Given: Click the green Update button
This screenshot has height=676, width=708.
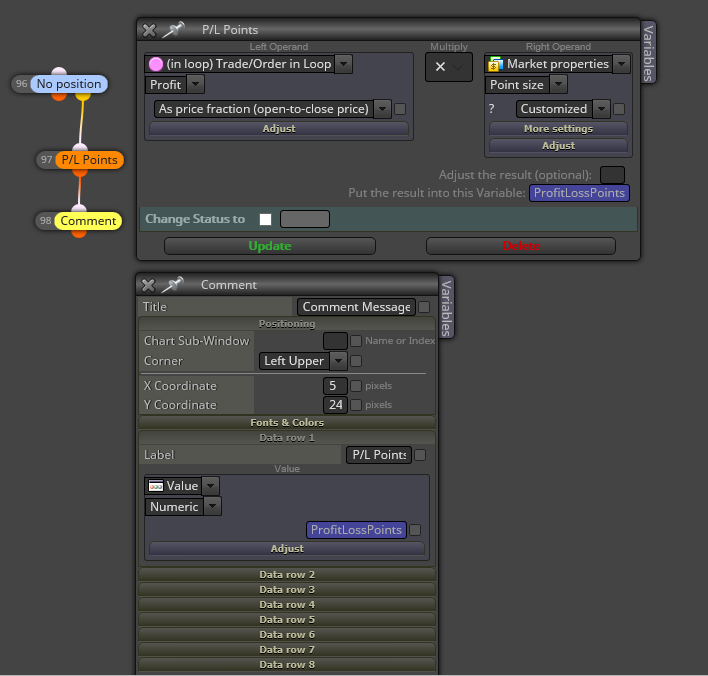Looking at the screenshot, I should pos(270,246).
